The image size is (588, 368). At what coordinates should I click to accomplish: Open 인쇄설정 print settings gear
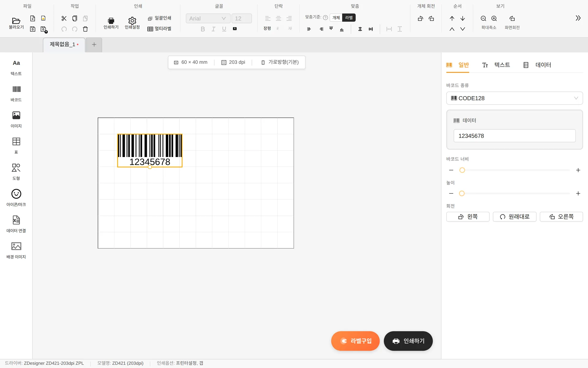(x=132, y=23)
